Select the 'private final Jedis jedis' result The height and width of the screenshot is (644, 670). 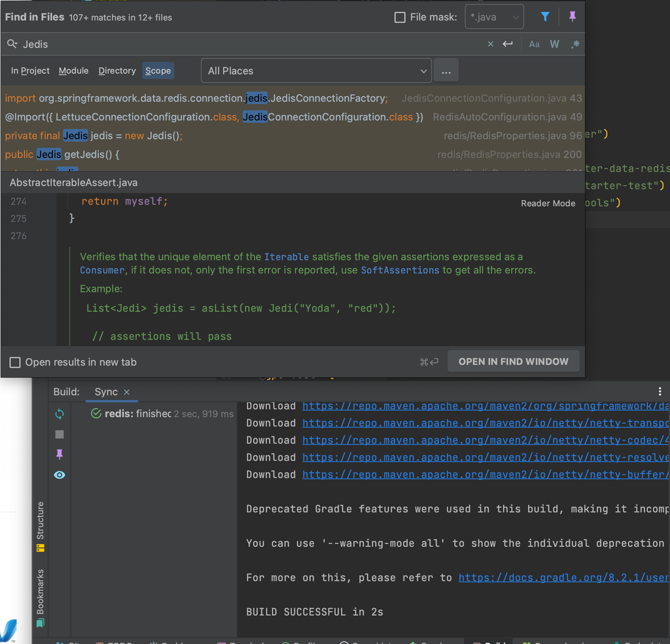pyautogui.click(x=293, y=136)
